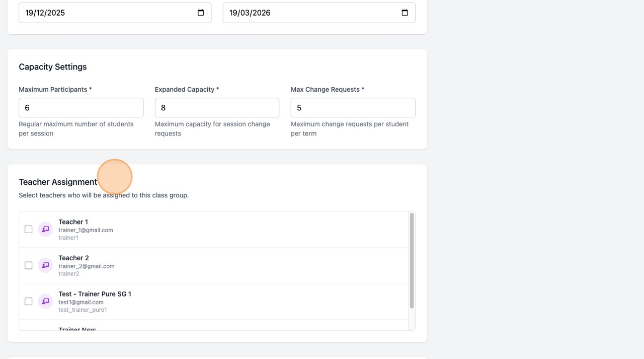Click the Teacher Assignment heading
644x359 pixels.
pyautogui.click(x=58, y=182)
